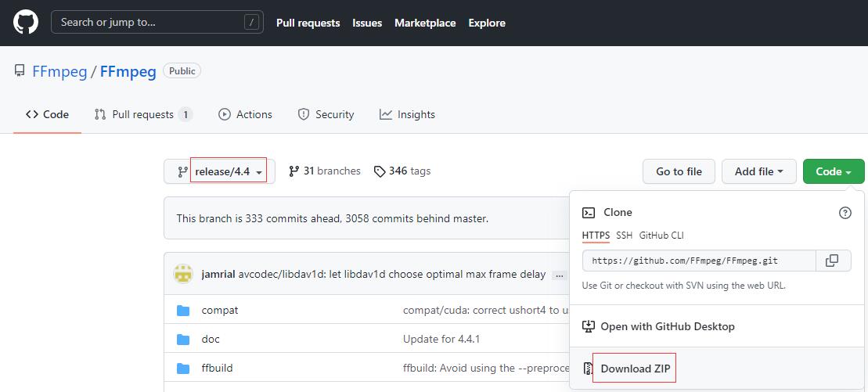Click the Public visibility badge
Screen dimensions: 868x392
click(x=182, y=71)
